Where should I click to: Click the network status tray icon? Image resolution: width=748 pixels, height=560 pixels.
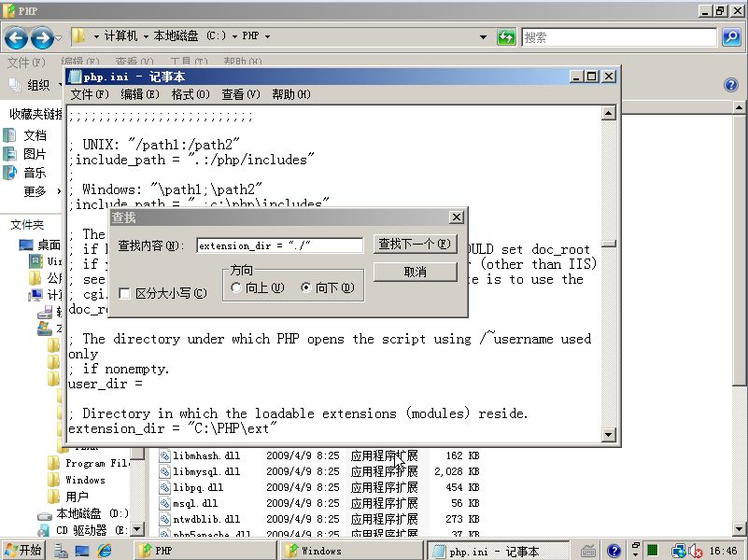(678, 552)
